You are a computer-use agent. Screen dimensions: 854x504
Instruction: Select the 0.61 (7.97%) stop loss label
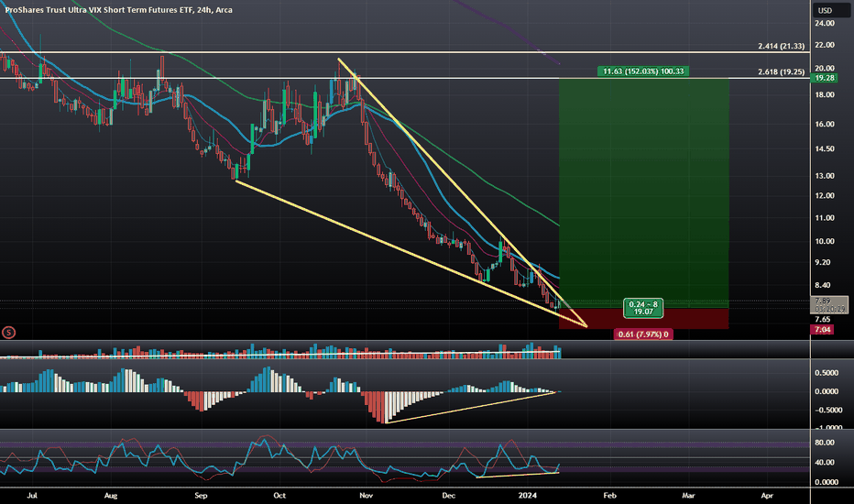[643, 334]
